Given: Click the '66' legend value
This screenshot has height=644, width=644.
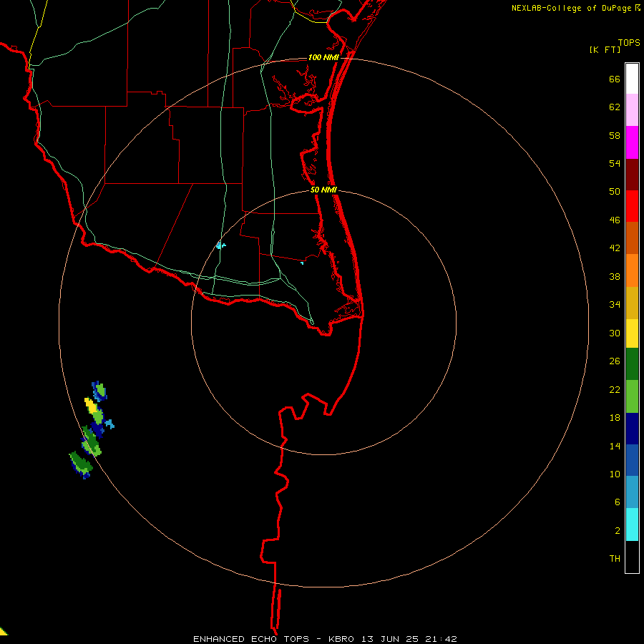Looking at the screenshot, I should 615,79.
